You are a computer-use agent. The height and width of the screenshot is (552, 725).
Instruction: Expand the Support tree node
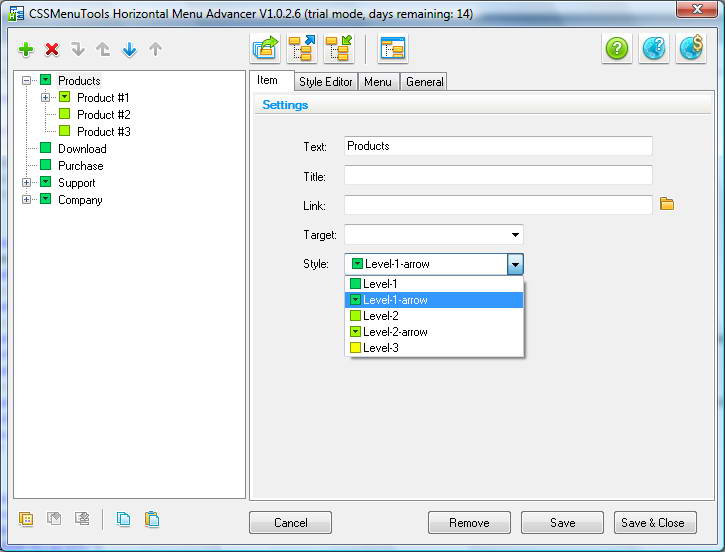(x=26, y=183)
